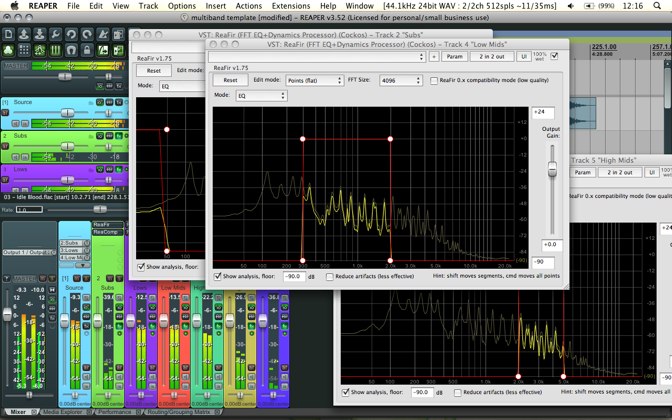Click record arm button on Source track
The width and height of the screenshot is (672, 420).
pos(5,113)
